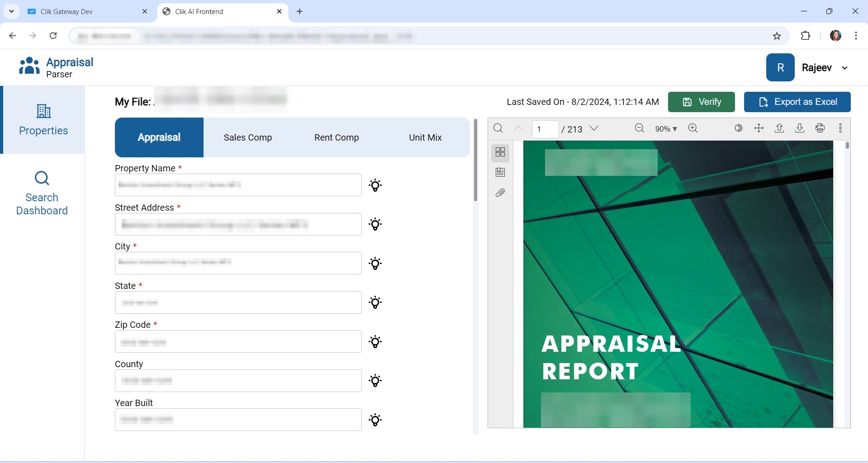Switch to the Sales Comp tab
This screenshot has height=463, width=868.
[248, 137]
